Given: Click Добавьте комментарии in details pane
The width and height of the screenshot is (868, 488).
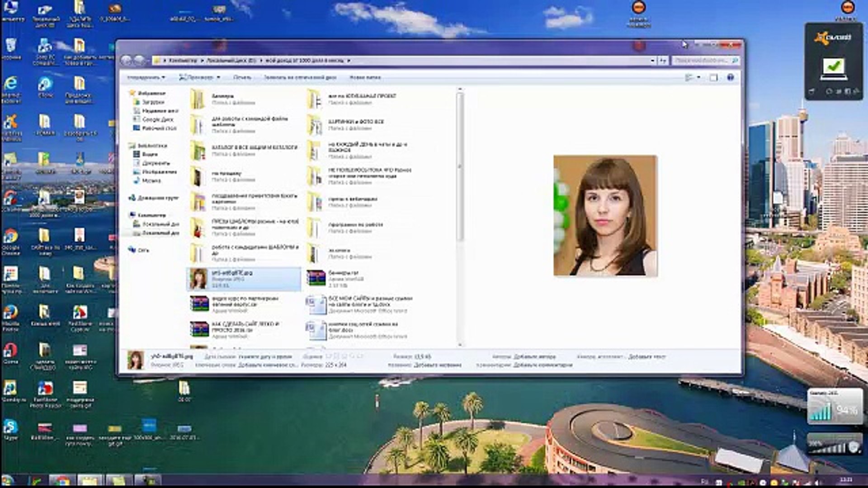Looking at the screenshot, I should (x=543, y=365).
